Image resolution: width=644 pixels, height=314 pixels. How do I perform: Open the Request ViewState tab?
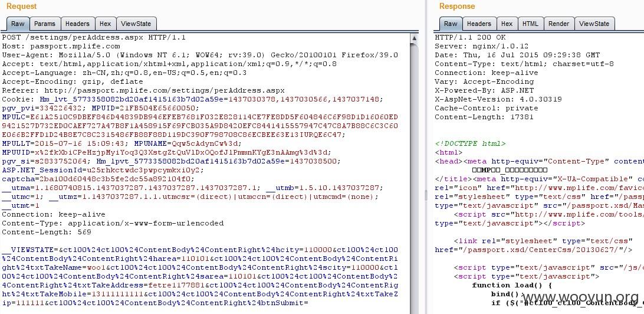click(x=136, y=24)
